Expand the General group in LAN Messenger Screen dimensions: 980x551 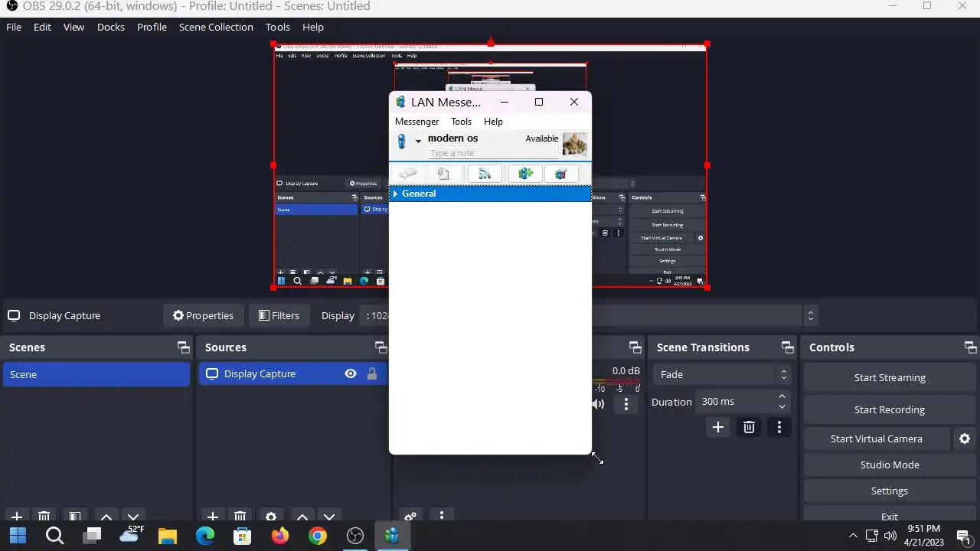coord(395,194)
